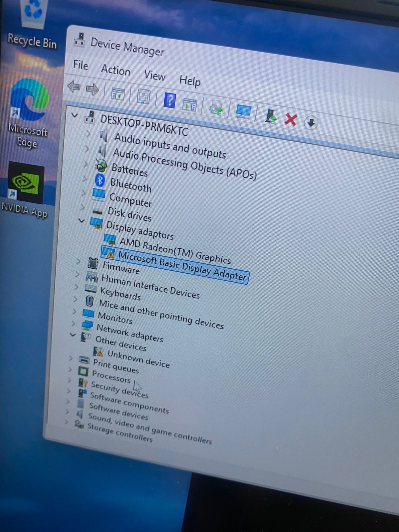Click Scan for hardware changes monitor icon
Screen dimensions: 399x532
pyautogui.click(x=243, y=112)
